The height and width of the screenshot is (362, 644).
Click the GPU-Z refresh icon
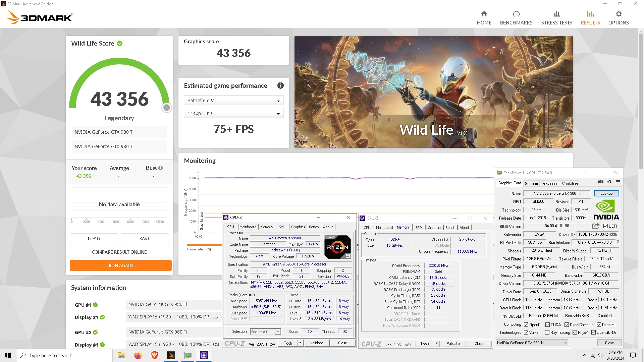(x=609, y=182)
